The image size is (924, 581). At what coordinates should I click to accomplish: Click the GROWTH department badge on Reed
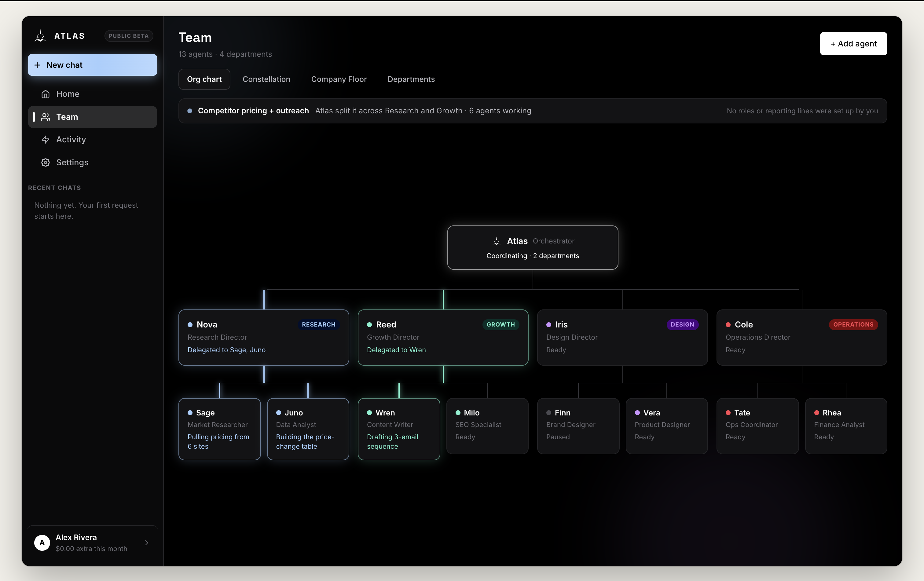501,325
